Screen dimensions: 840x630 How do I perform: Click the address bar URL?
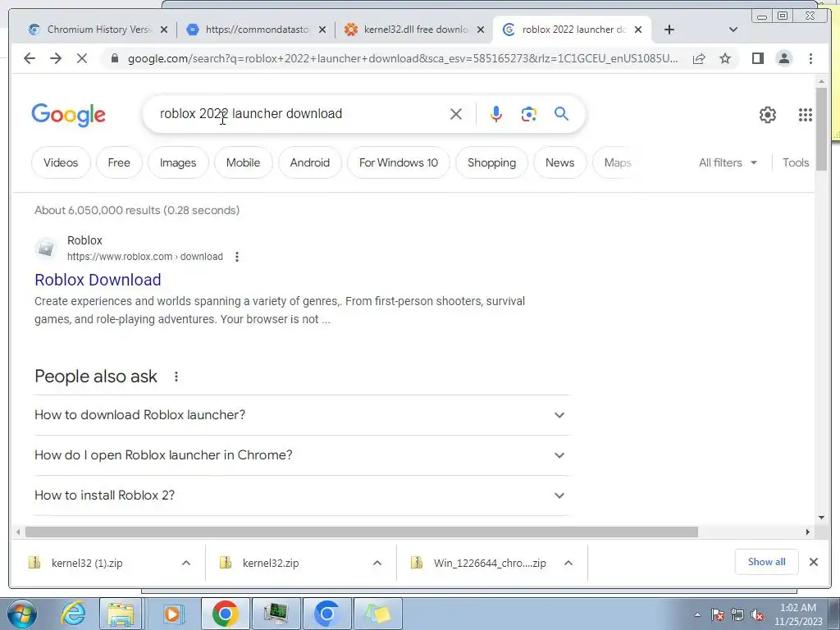pyautogui.click(x=402, y=58)
